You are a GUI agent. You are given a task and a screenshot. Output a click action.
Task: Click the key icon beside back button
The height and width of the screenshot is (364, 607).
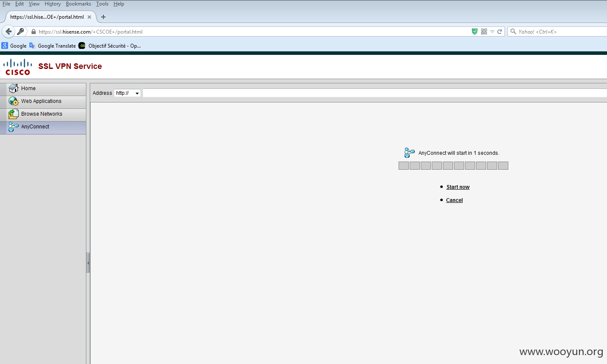pyautogui.click(x=20, y=31)
